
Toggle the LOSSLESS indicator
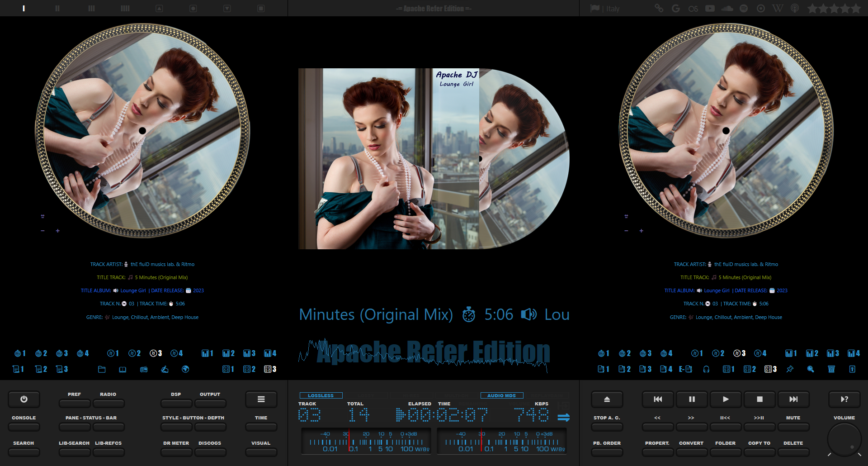point(321,395)
